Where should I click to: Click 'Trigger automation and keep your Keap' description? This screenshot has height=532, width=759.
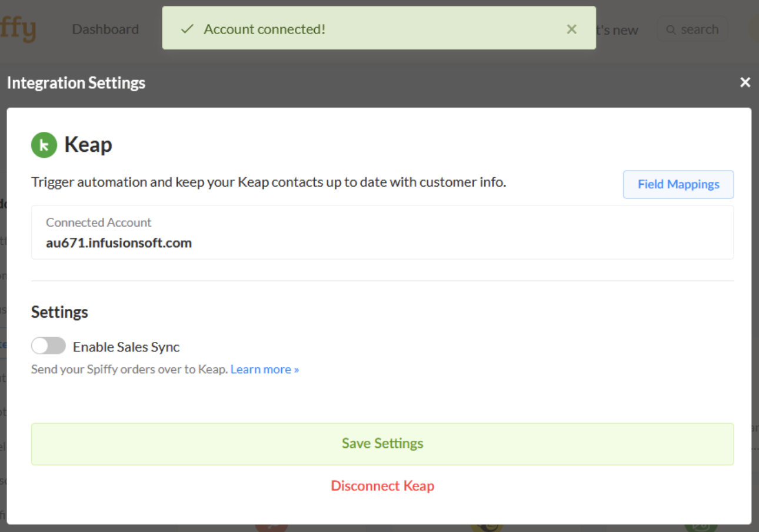pyautogui.click(x=268, y=182)
